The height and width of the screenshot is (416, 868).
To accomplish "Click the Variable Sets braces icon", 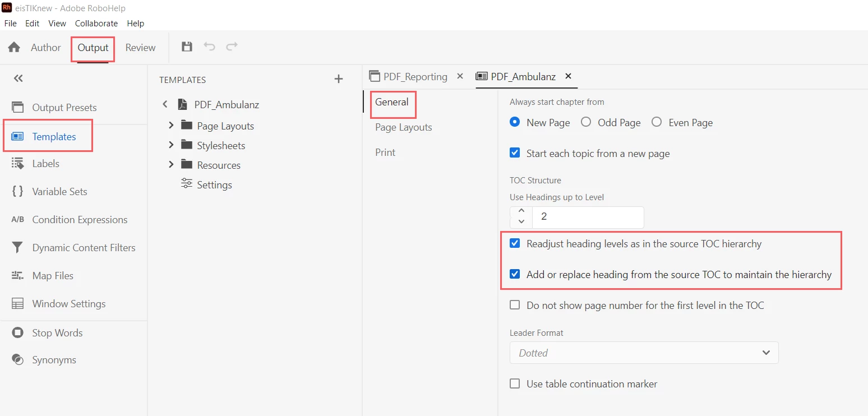I will [x=18, y=191].
